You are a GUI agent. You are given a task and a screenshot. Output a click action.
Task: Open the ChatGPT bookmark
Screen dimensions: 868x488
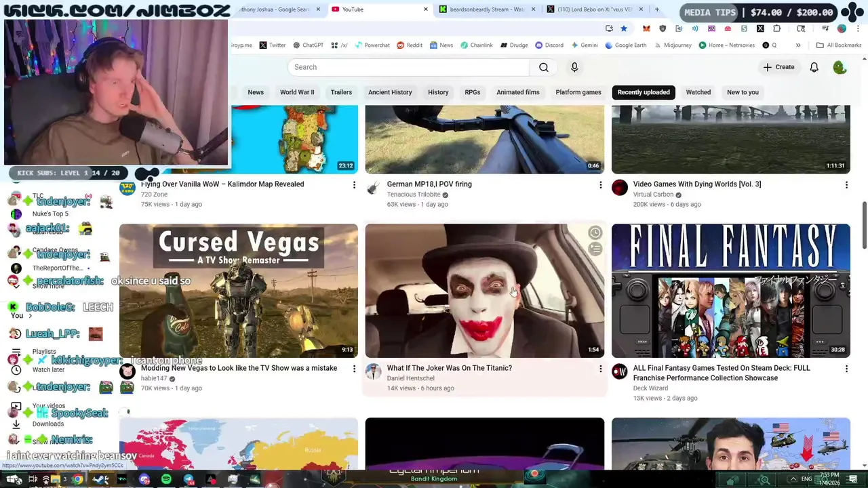tap(308, 45)
